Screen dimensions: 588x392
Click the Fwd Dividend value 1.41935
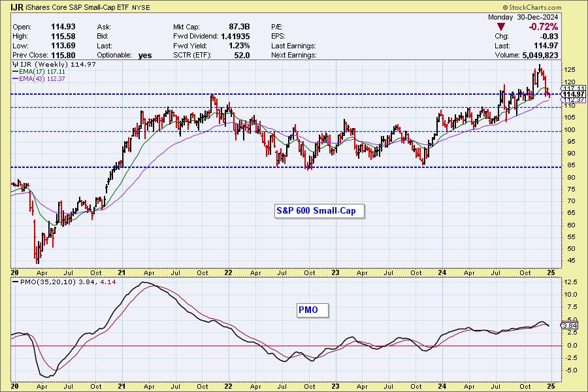pyautogui.click(x=235, y=37)
